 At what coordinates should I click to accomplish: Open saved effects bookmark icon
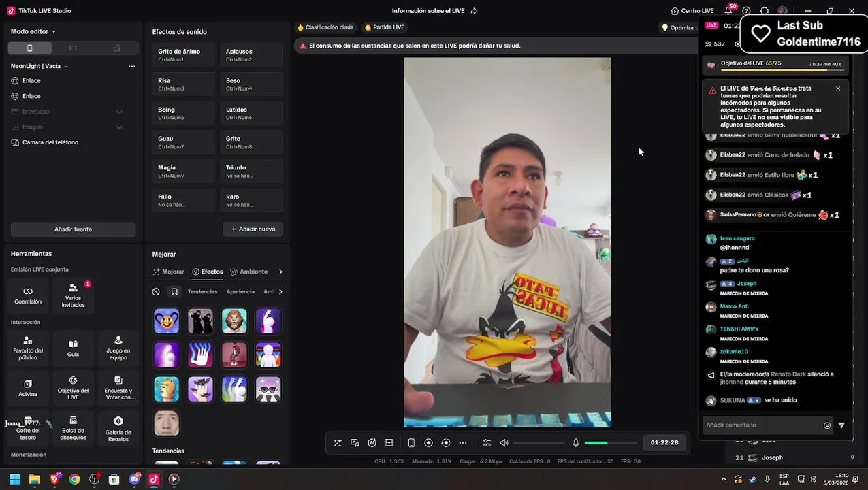(x=174, y=292)
